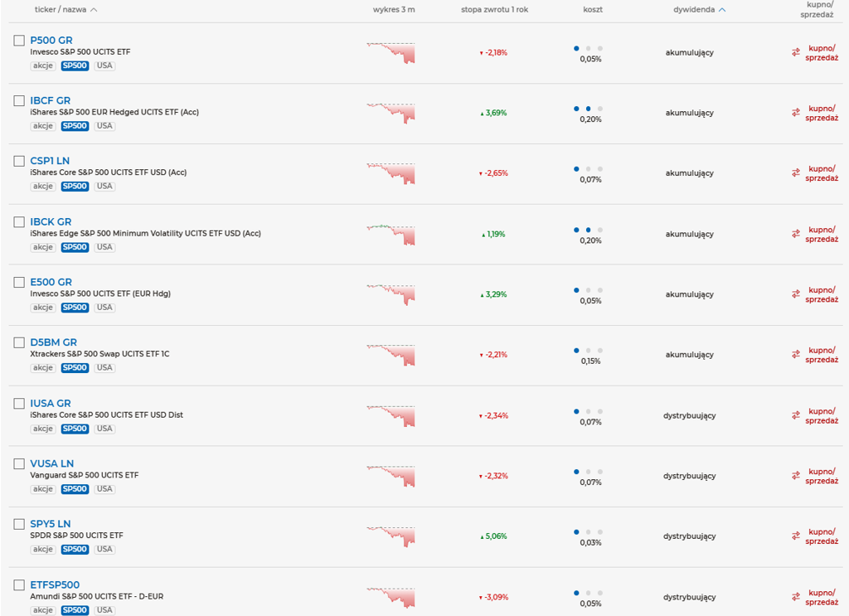Click kupno/sprzedaż link for D5BM GR
The width and height of the screenshot is (849, 616).
[x=822, y=355]
